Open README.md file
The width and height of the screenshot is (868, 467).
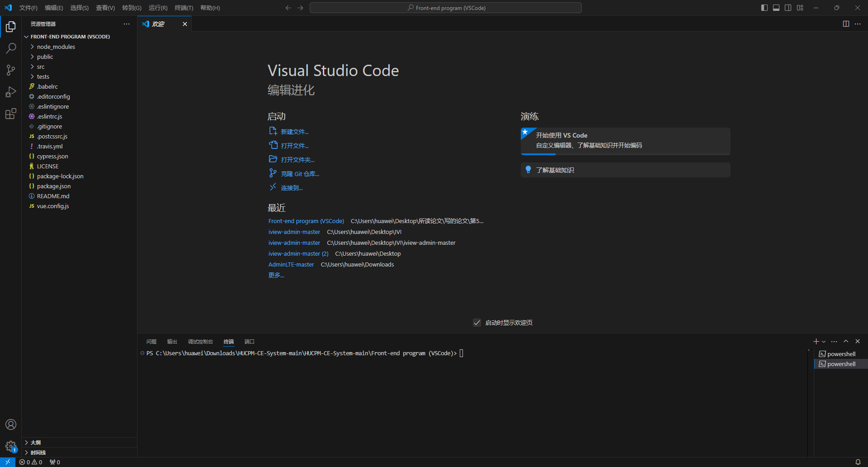(79, 196)
